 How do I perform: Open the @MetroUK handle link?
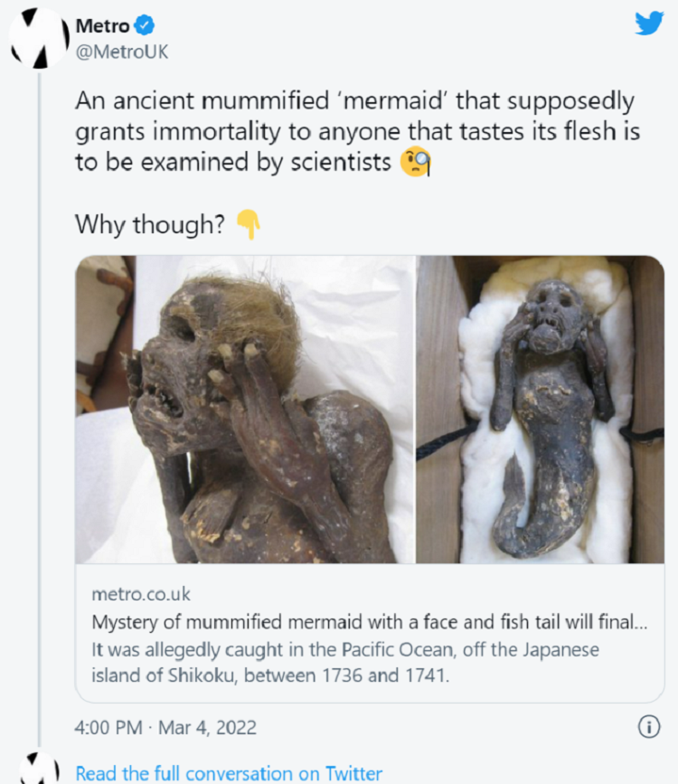(121, 52)
